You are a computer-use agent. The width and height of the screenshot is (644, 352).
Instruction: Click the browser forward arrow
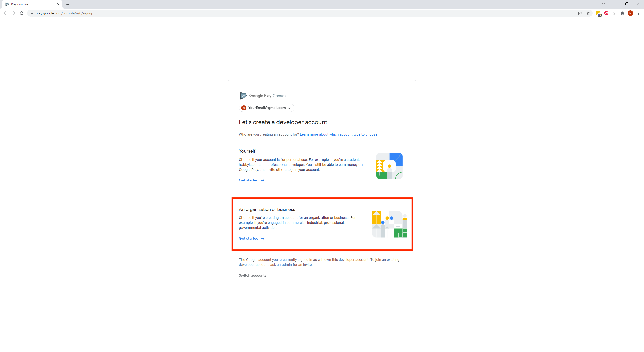click(14, 13)
